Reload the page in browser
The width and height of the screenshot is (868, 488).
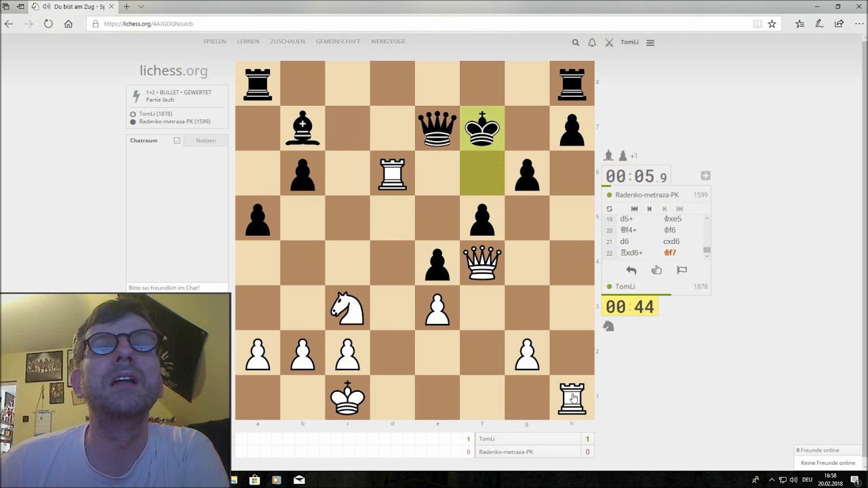click(48, 24)
